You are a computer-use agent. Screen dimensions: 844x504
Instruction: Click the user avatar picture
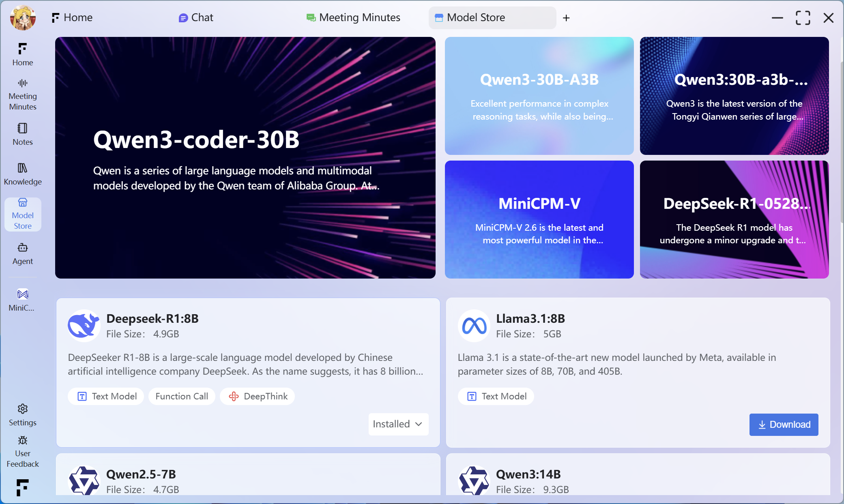pyautogui.click(x=23, y=18)
